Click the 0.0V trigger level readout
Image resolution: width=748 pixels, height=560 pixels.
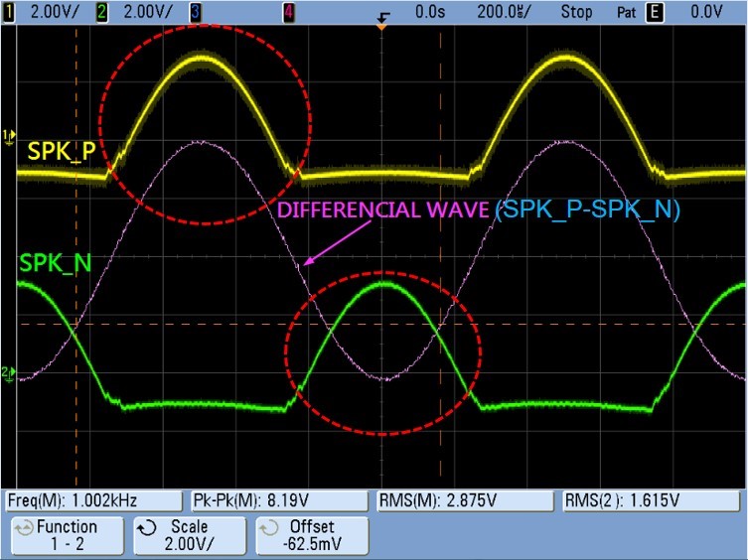pos(707,12)
